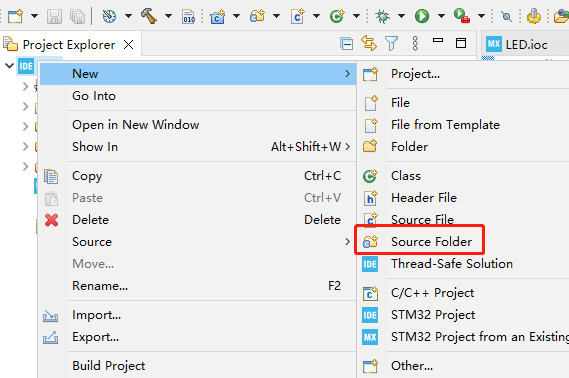Click the green Run button icon
Screen dimensions: 569x378
422,16
